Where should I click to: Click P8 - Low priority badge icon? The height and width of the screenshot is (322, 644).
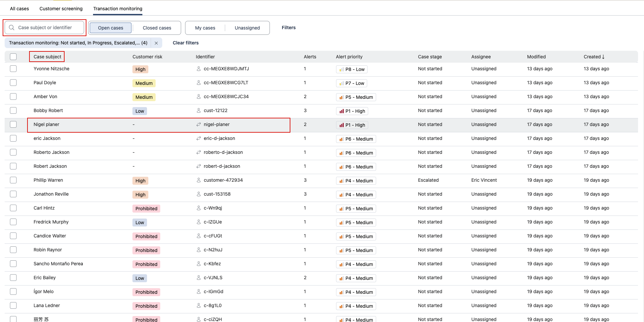[341, 70]
